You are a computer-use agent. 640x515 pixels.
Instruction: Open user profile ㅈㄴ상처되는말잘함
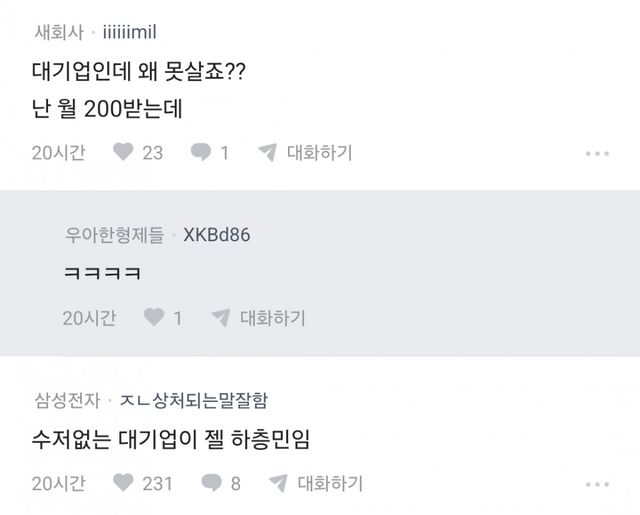pos(194,400)
